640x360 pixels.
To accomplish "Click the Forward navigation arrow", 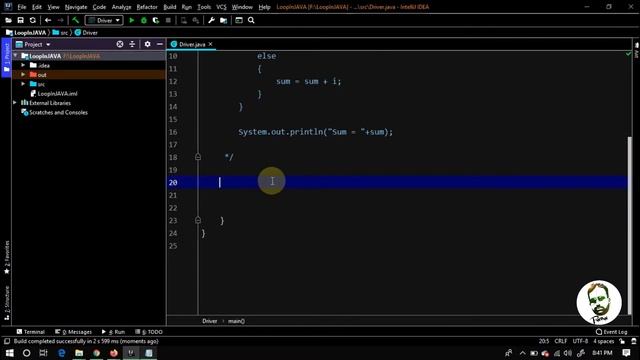I will 60,20.
